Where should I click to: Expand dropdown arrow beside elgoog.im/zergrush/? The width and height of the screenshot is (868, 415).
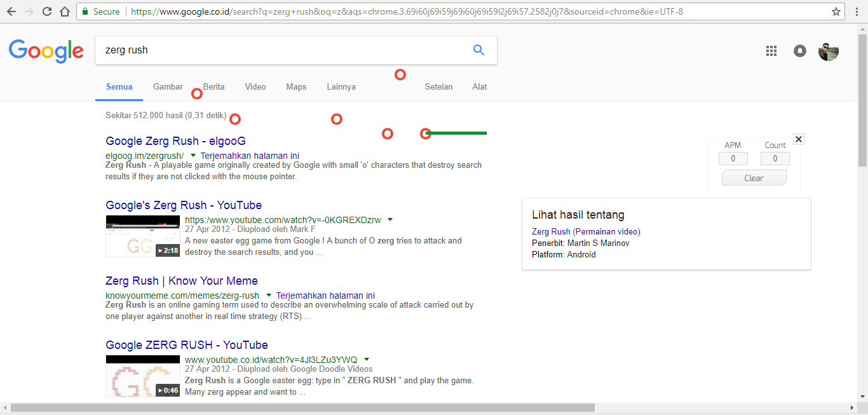(193, 156)
